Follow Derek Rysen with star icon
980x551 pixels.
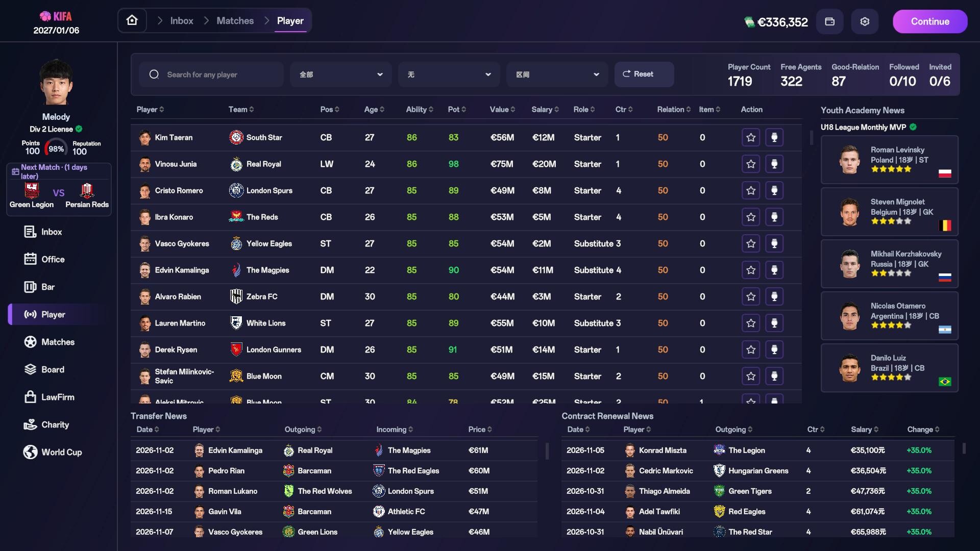(x=751, y=349)
